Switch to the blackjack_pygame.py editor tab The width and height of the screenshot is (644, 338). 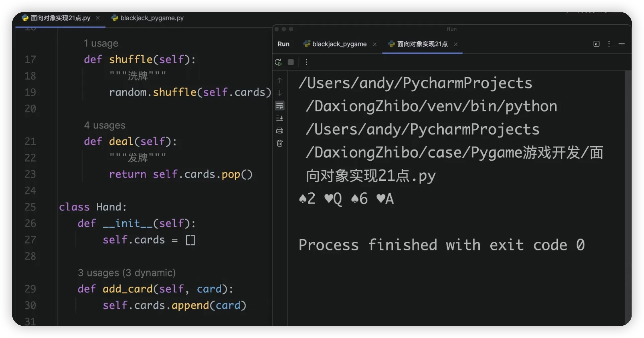[x=148, y=18]
